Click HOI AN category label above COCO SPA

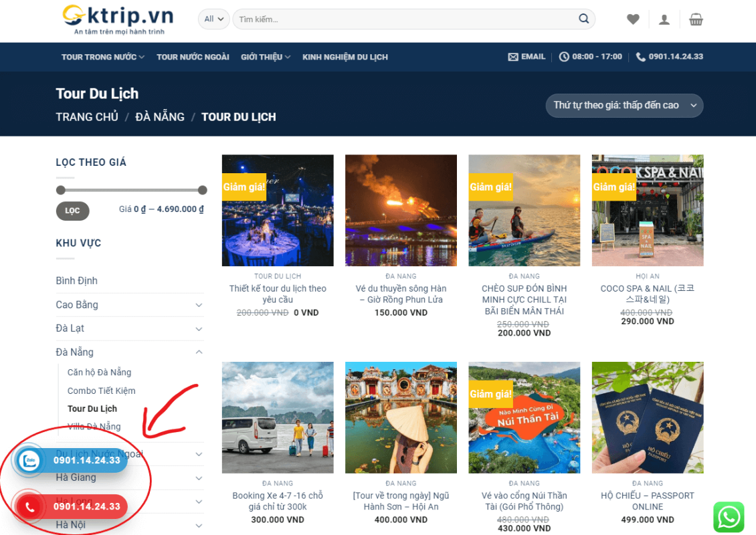click(648, 276)
